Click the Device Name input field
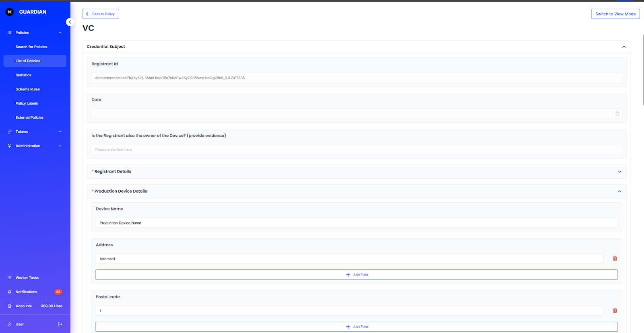 (356, 223)
